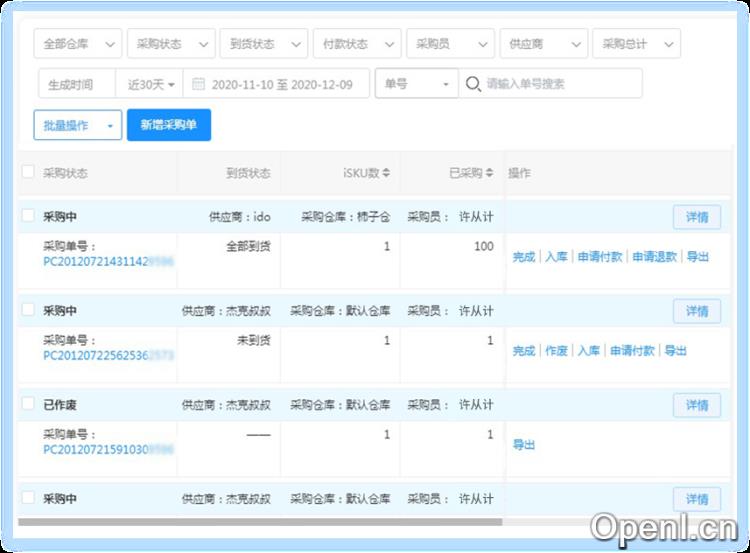Click 导出 for the 全部到货 order
The image size is (750, 553).
(698, 257)
